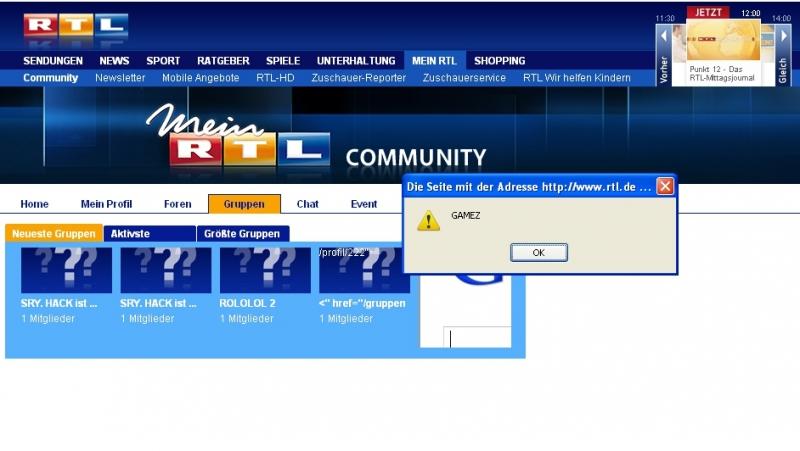Click the GAMEZ message text in dialog
This screenshot has width=800, height=451.
coord(465,215)
